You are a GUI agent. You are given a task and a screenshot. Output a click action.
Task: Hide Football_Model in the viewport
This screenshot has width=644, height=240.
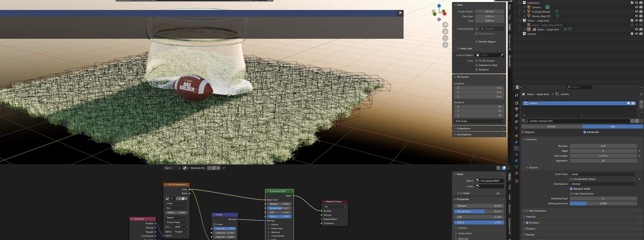[x=636, y=12]
